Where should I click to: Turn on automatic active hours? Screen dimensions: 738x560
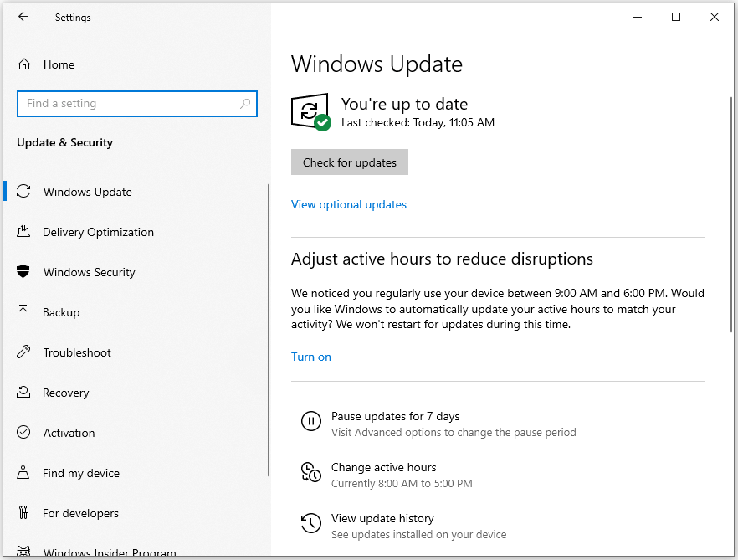point(311,357)
